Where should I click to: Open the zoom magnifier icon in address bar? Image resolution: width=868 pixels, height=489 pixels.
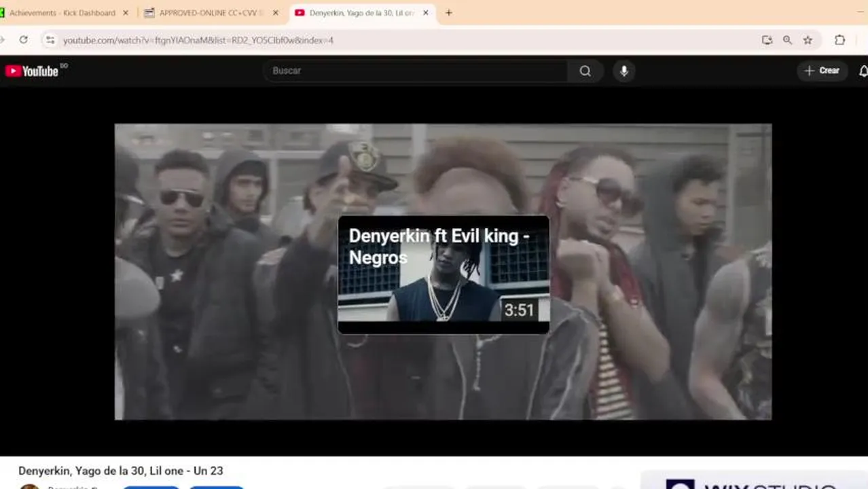click(x=788, y=40)
